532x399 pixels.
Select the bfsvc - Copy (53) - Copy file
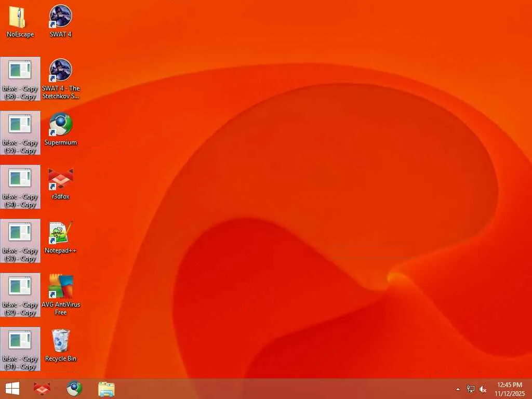pos(20,241)
